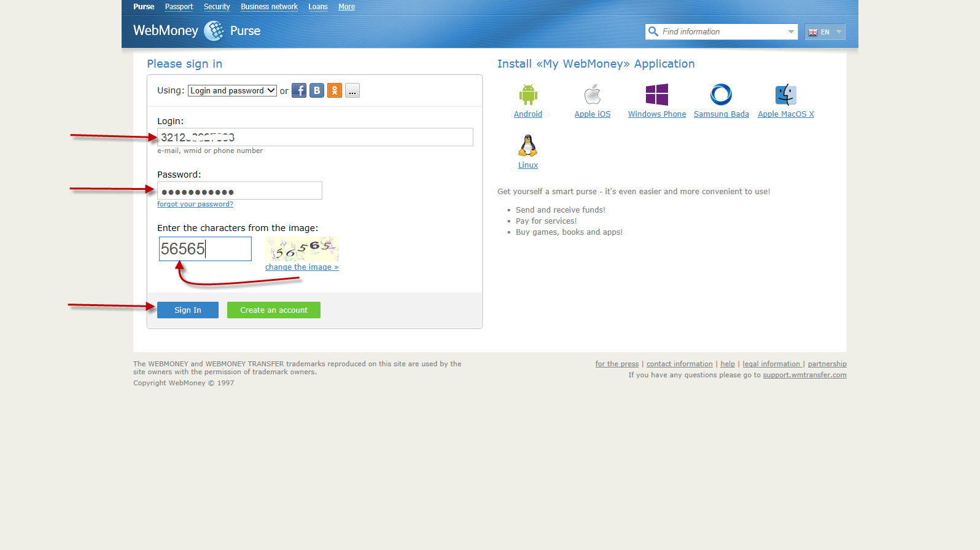The height and width of the screenshot is (550, 980).
Task: Focus the Login input field
Action: click(315, 137)
